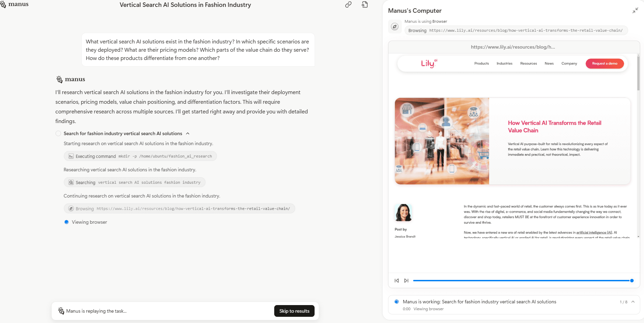Collapse the Search for fashion industry step chevron

[x=188, y=133]
